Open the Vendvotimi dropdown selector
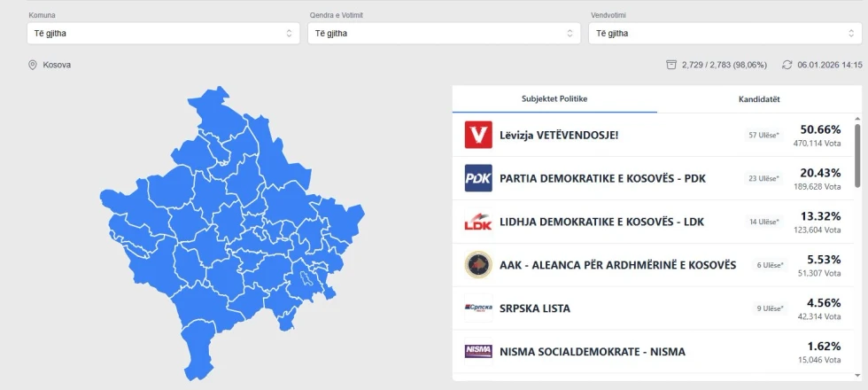 [x=725, y=34]
